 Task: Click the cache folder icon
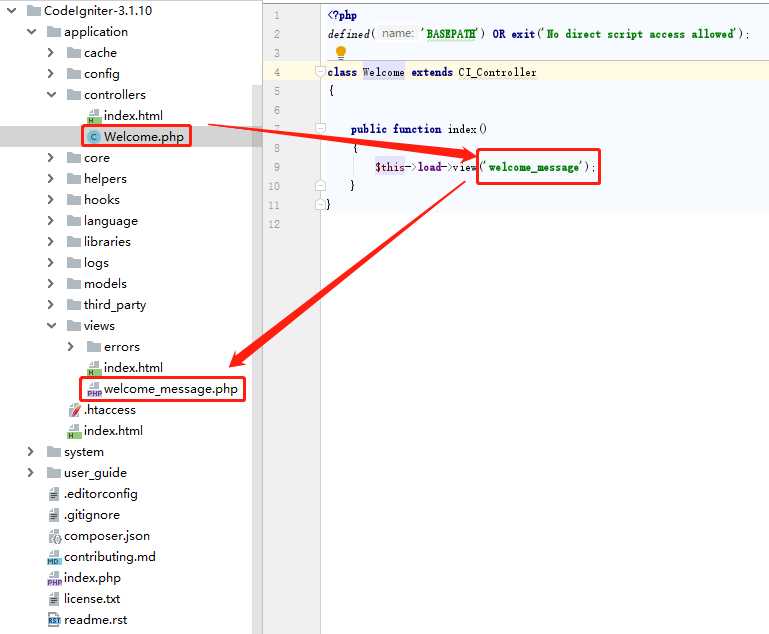[x=74, y=52]
